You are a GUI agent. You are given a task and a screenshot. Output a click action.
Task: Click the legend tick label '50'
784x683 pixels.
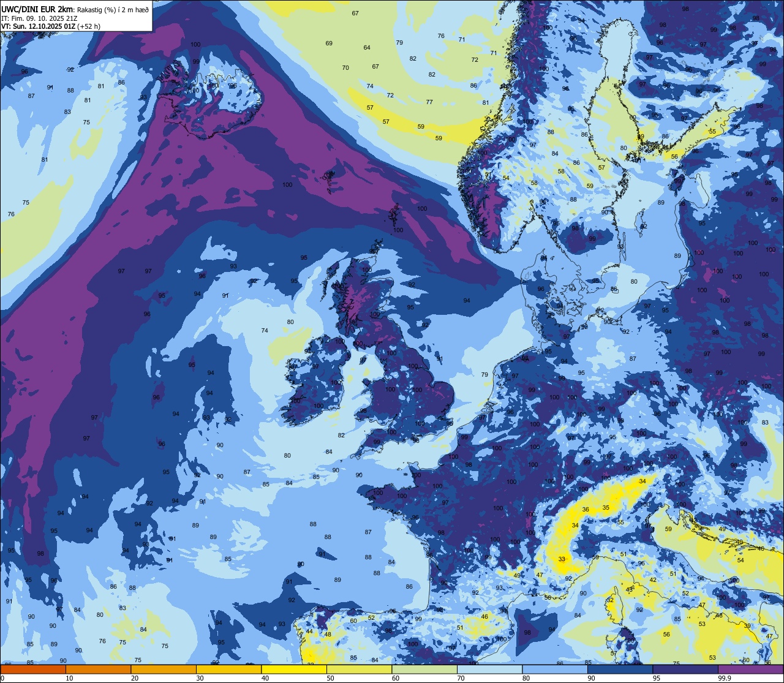[x=330, y=678]
